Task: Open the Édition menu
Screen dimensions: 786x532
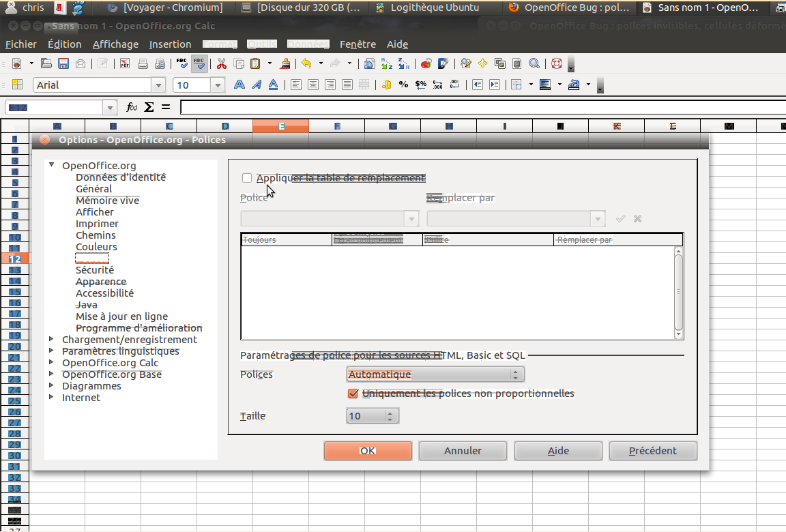Action: (x=65, y=44)
